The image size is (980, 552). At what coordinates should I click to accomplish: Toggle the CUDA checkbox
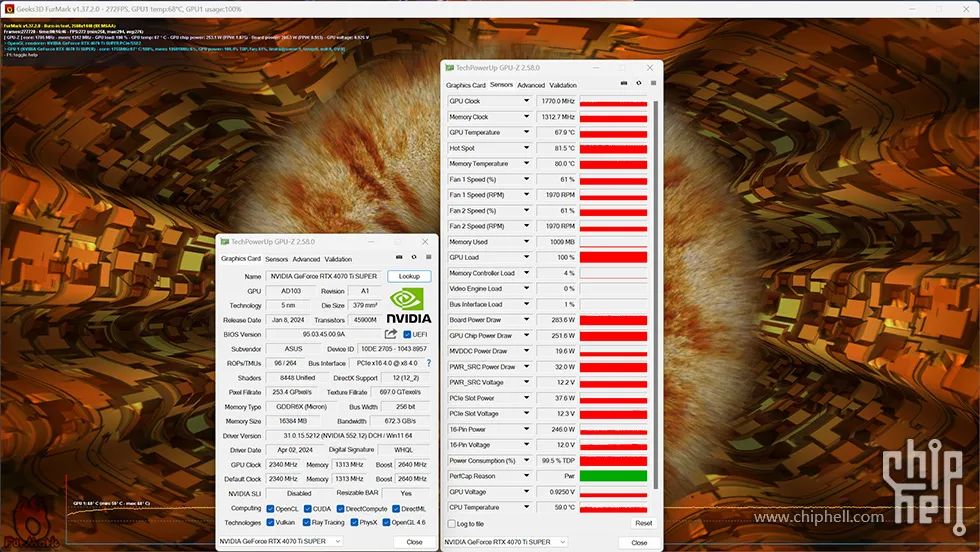tap(307, 509)
